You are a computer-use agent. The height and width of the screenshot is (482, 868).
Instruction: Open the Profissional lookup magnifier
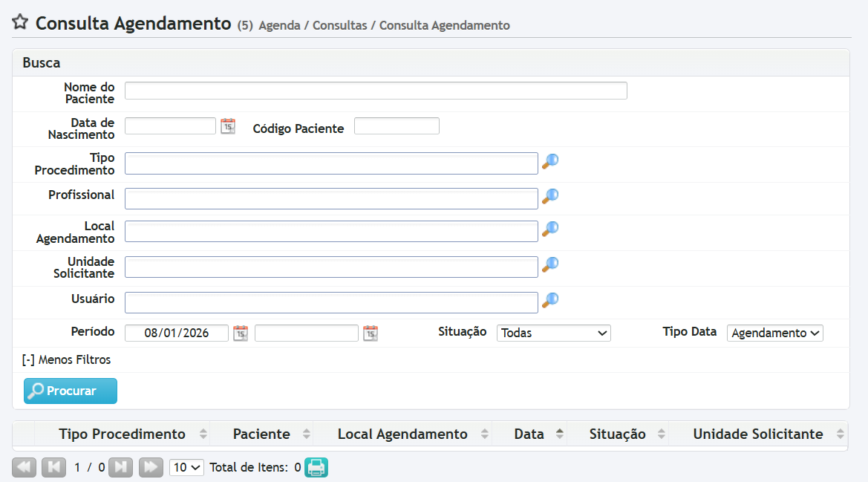(549, 197)
